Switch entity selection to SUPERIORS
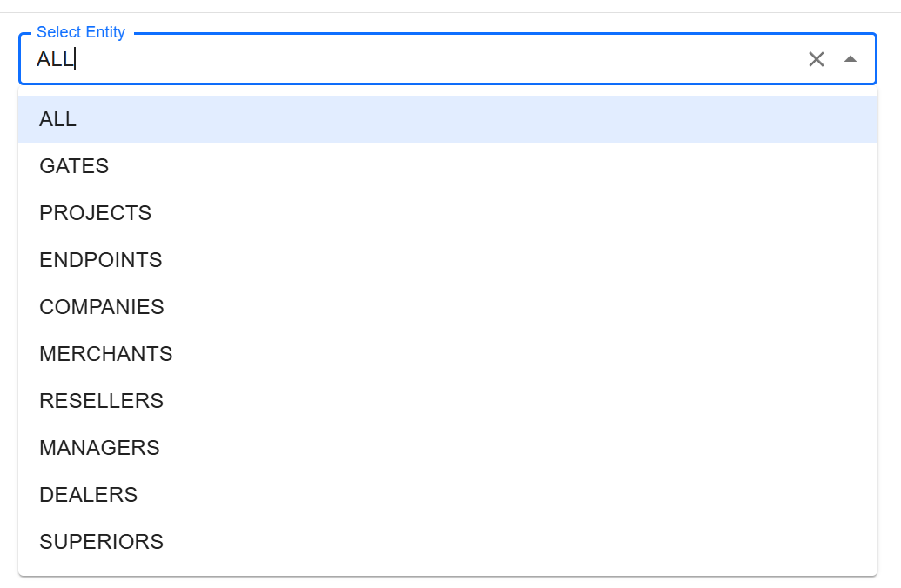This screenshot has height=588, width=901. click(101, 542)
